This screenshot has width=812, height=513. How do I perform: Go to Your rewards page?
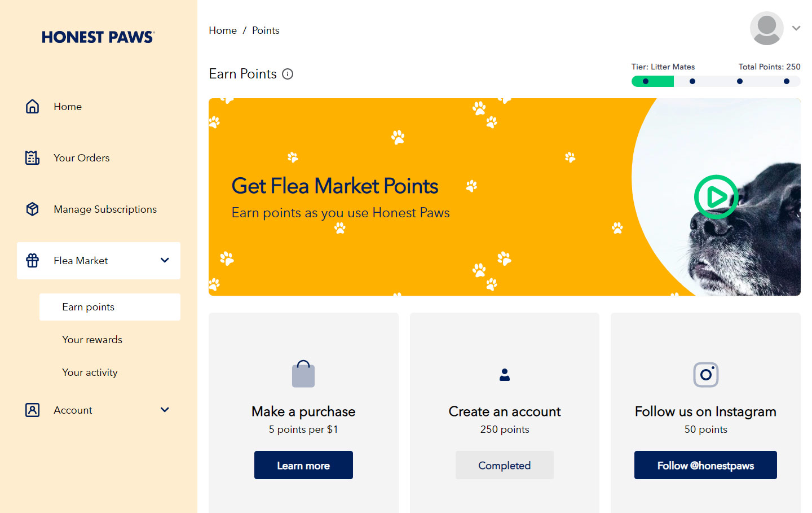pos(92,340)
